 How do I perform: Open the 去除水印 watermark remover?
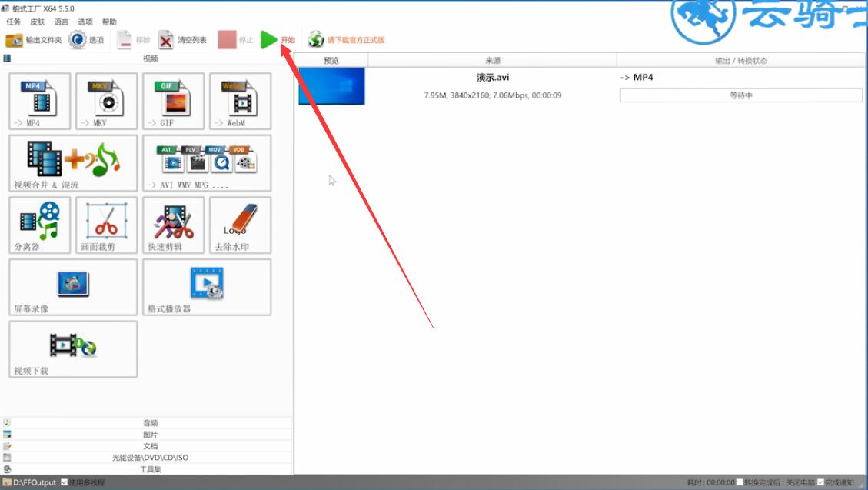click(240, 225)
